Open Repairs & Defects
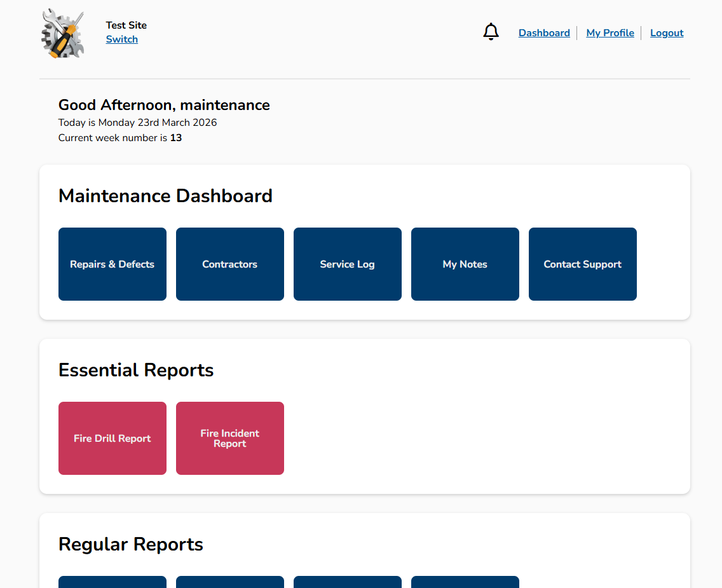 pos(112,264)
